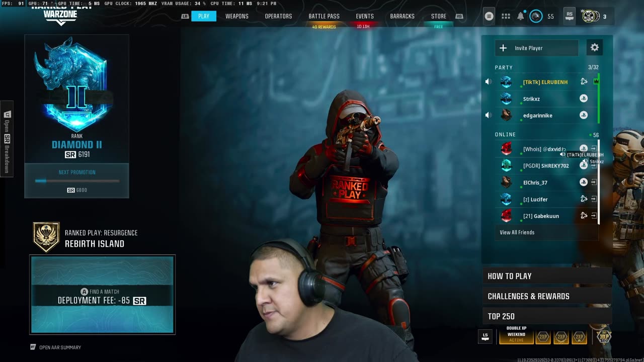Viewport: 644px width, 362px height.
Task: Open the BATTLE PASS tab
Action: pos(324,16)
